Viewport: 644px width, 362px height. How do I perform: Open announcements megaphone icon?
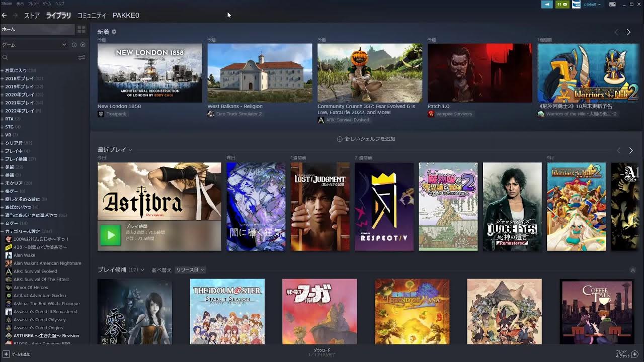click(x=547, y=5)
